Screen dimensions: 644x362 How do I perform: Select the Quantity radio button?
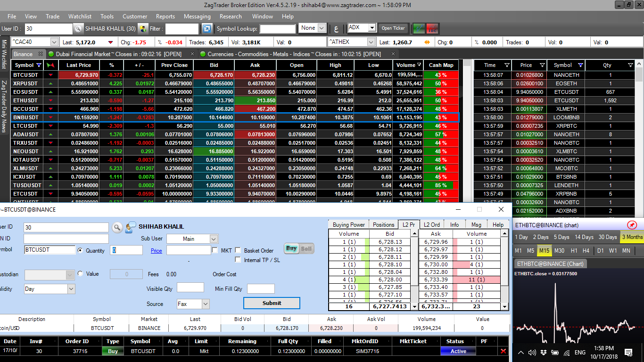pos(80,250)
